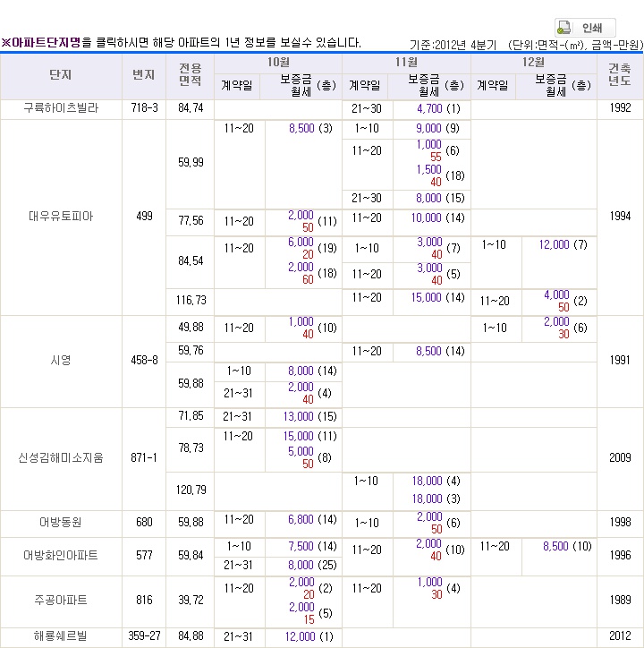The image size is (644, 648).
Task: Click the printer icon on 인쇄 button
Action: pyautogui.click(x=564, y=28)
